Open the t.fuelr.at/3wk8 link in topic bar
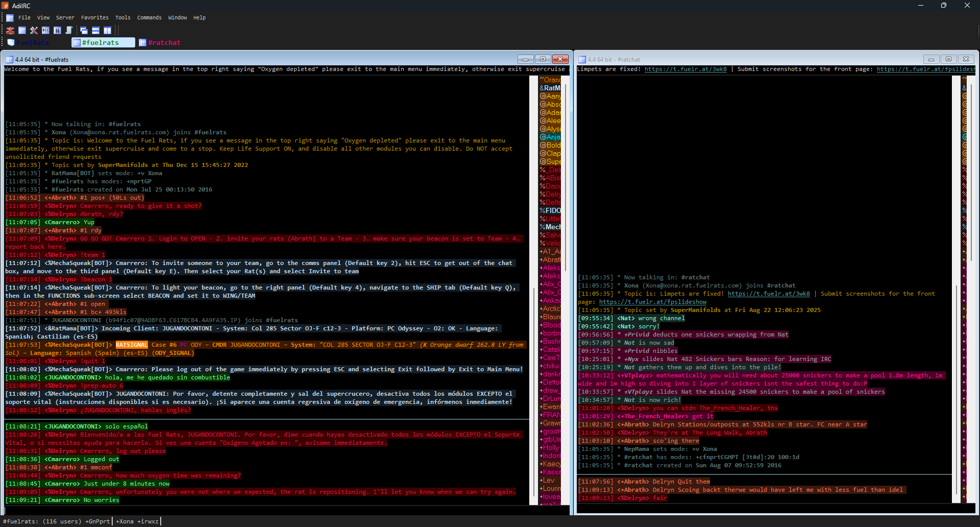 pyautogui.click(x=685, y=69)
